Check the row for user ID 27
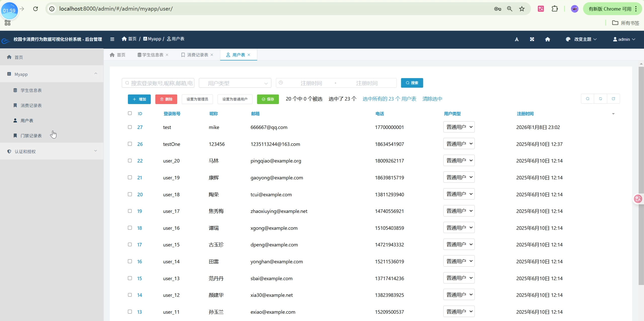Image resolution: width=644 pixels, height=321 pixels. coord(130,127)
